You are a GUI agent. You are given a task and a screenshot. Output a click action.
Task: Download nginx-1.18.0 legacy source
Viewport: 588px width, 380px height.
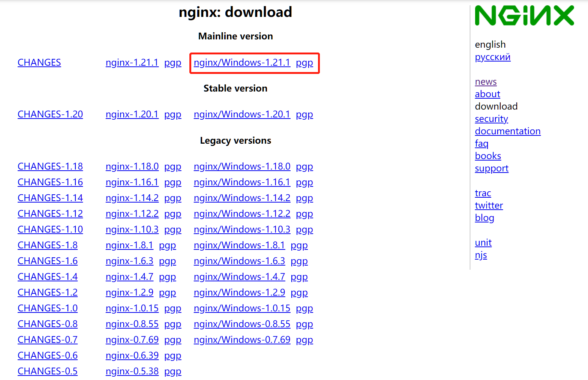coord(132,167)
